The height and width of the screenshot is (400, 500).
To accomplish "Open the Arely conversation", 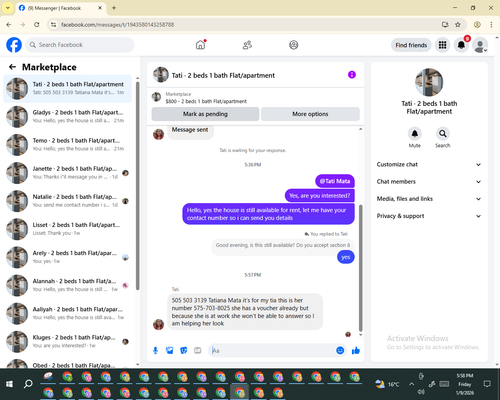I will point(67,257).
